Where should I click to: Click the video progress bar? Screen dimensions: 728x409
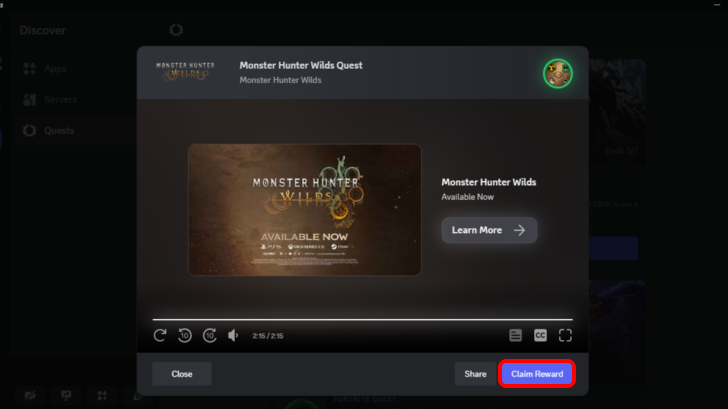click(x=363, y=319)
